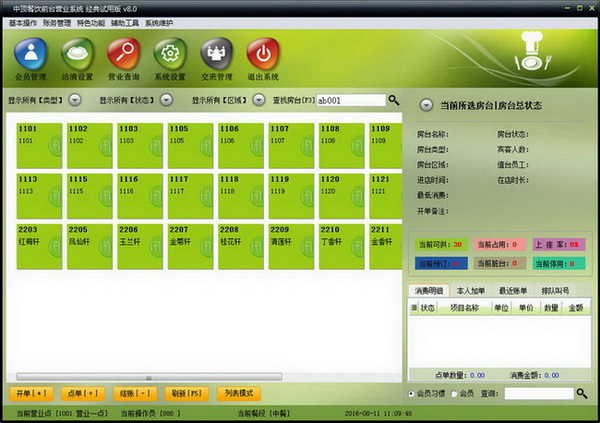Open 会员管理 member management icon
The width and height of the screenshot is (600, 423).
31,54
